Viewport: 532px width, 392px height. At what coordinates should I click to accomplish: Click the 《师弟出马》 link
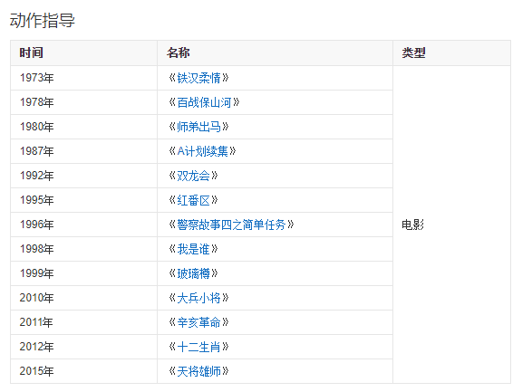pos(198,127)
